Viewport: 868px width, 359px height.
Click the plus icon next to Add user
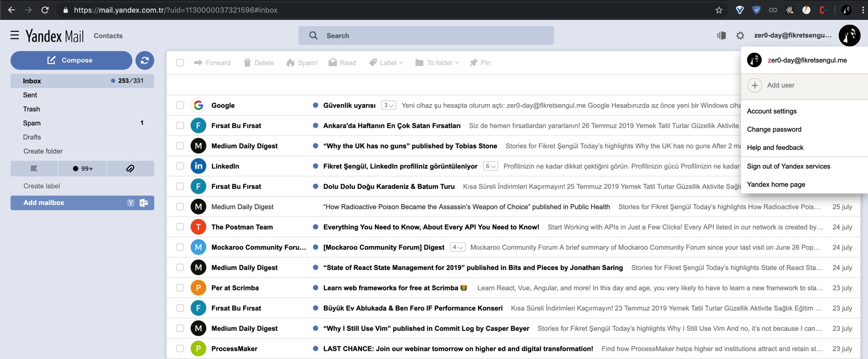[x=754, y=85]
